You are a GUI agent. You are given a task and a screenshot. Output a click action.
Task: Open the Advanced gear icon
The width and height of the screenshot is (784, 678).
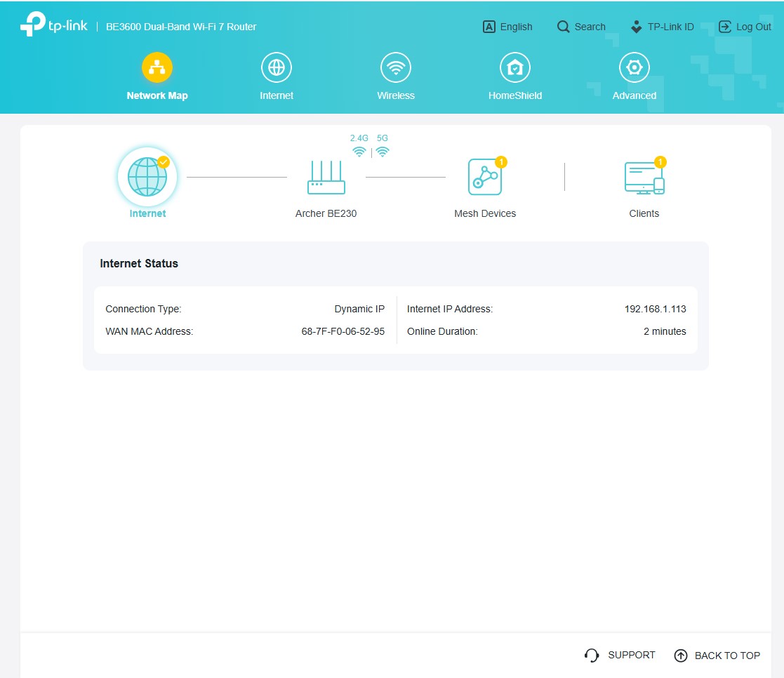click(634, 68)
